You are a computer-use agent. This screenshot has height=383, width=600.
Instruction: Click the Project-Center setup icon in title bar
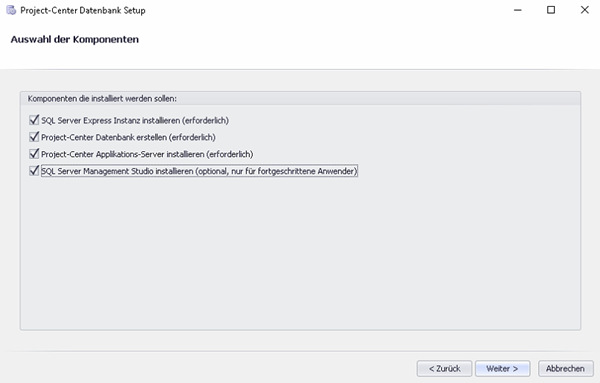coord(11,10)
